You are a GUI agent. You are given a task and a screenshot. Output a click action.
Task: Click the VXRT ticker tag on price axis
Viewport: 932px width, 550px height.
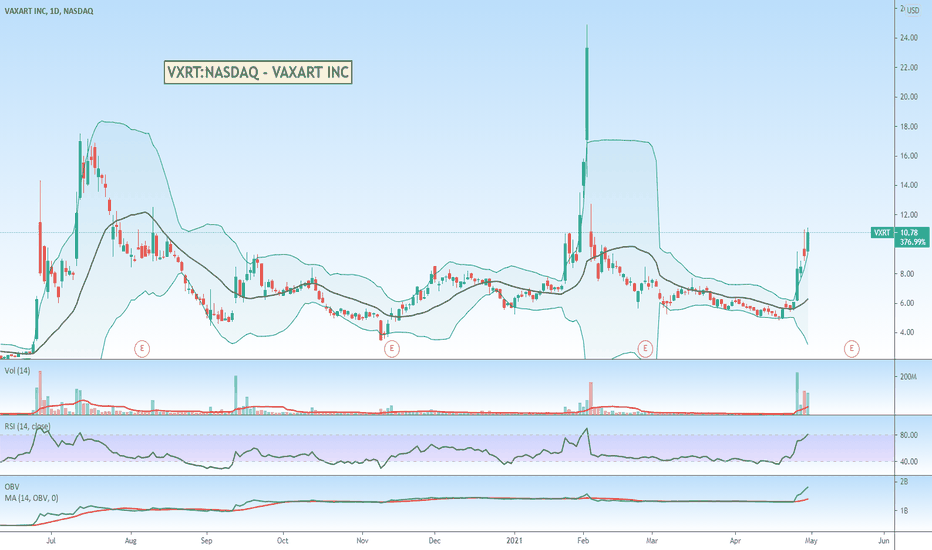[x=881, y=232]
